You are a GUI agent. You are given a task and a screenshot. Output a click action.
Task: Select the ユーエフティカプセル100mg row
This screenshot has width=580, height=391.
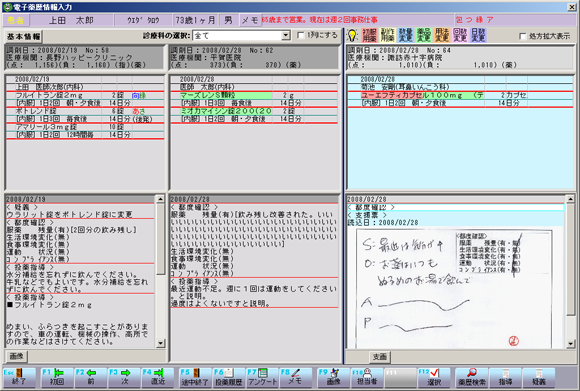pos(460,95)
